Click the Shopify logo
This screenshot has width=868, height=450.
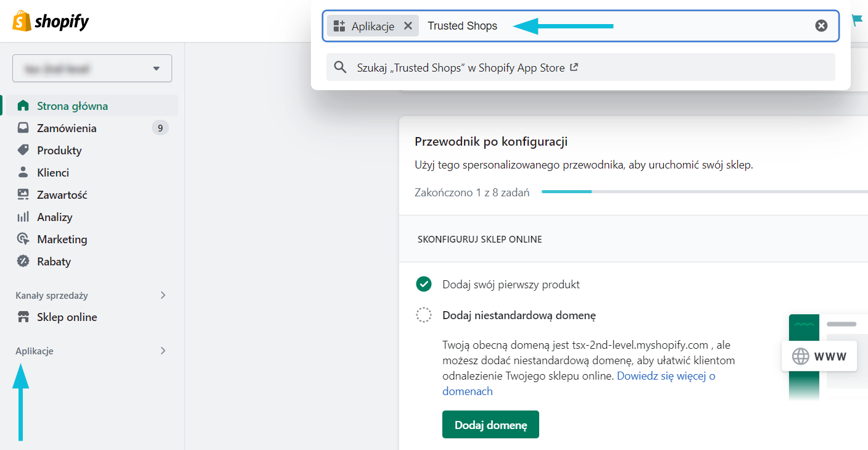tap(51, 22)
